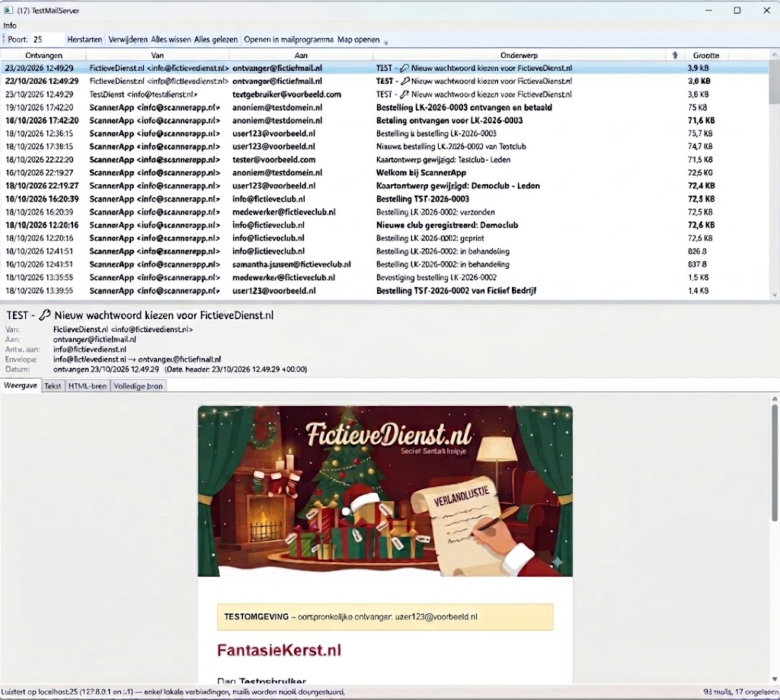This screenshot has width=780, height=700.
Task: Sort by the Grootte column header
Action: coord(705,56)
